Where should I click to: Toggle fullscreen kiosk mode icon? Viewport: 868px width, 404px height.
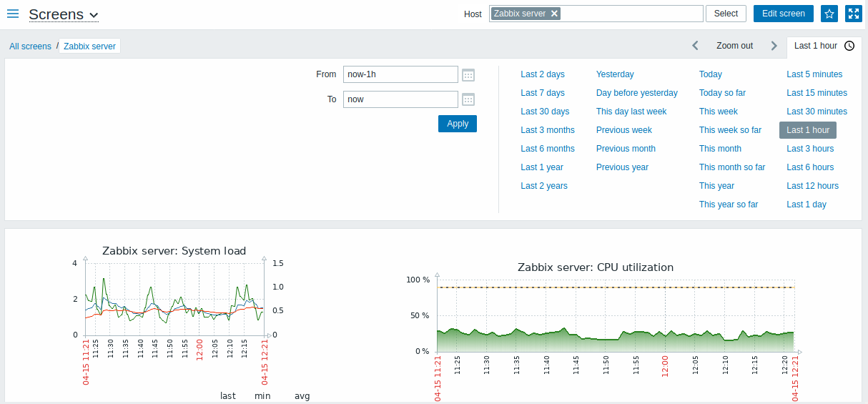[x=853, y=14]
